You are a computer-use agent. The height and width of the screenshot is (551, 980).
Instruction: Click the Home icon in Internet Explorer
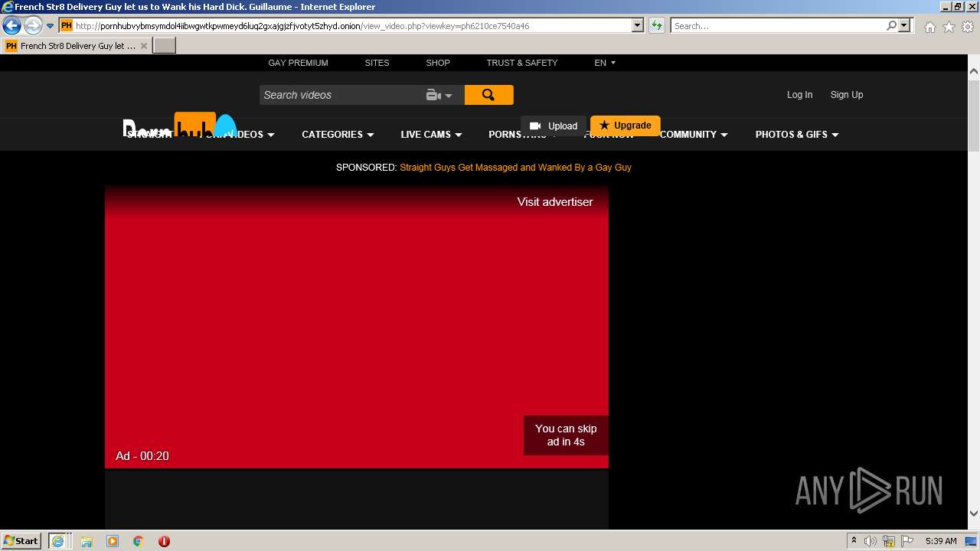click(929, 27)
